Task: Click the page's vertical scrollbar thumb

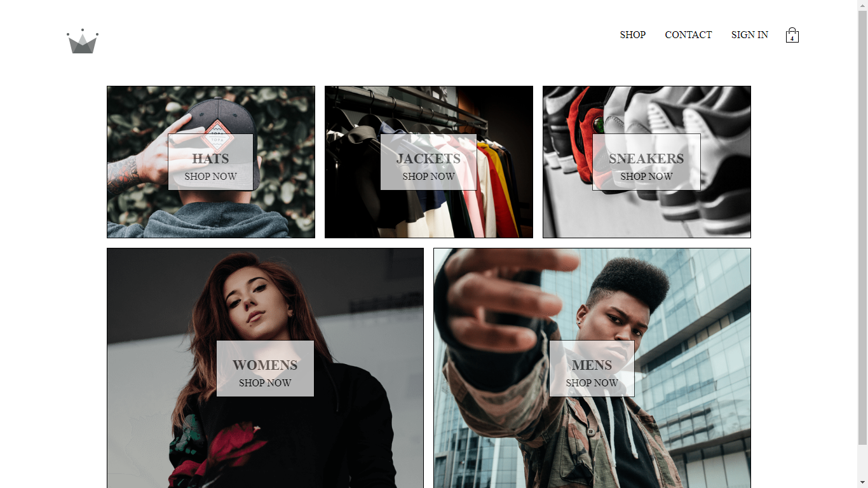Action: tap(863, 227)
